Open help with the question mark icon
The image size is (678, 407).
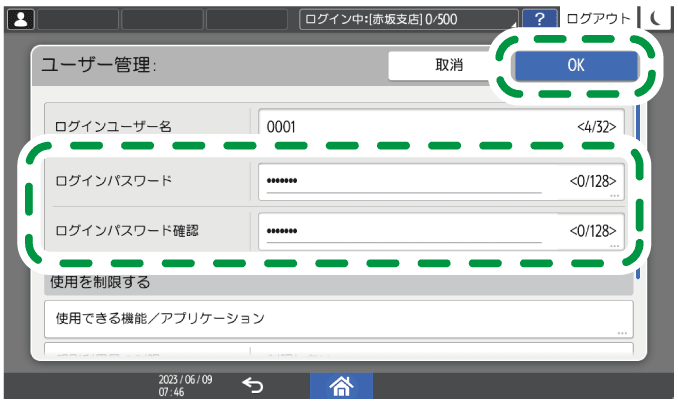click(539, 19)
